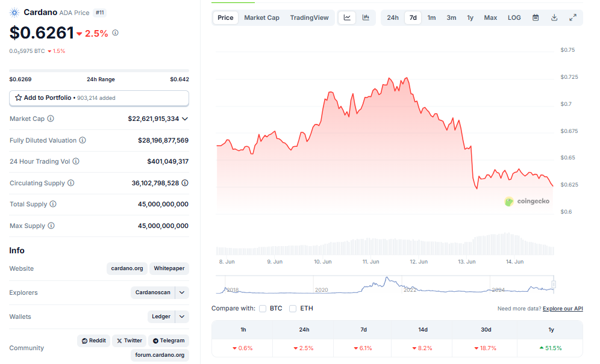Click the Cardano logo icon
This screenshot has width=600, height=364.
(14, 13)
